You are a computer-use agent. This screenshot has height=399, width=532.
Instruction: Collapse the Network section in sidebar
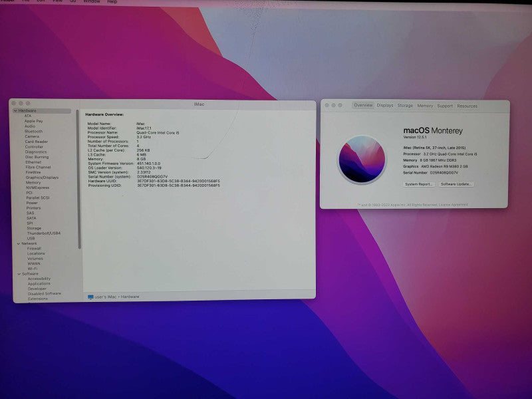19,243
